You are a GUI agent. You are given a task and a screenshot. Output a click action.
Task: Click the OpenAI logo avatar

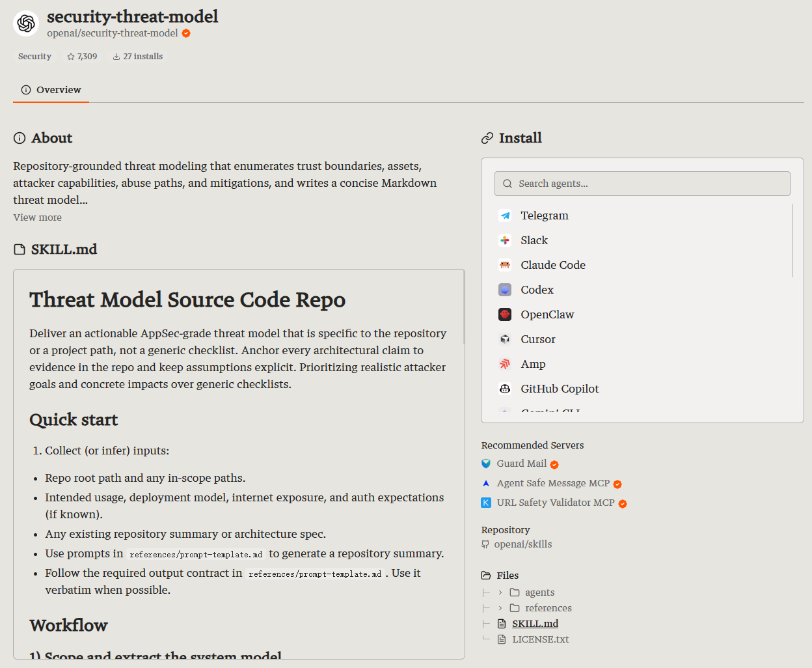[26, 23]
